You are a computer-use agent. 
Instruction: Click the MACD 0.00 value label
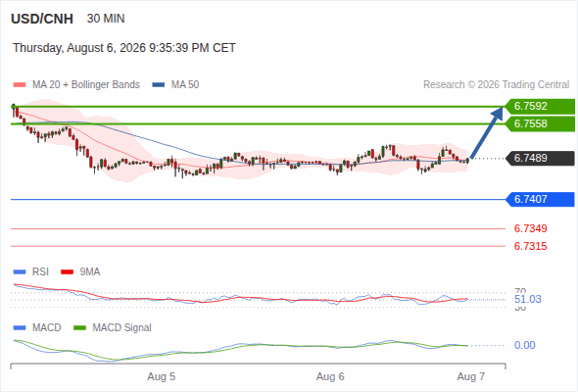(x=525, y=346)
